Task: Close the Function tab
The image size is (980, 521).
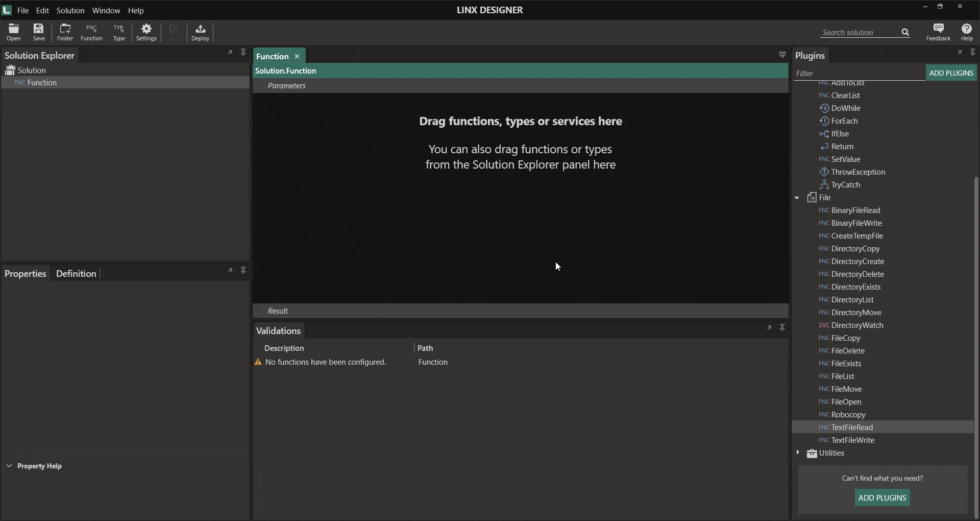Action: 297,56
